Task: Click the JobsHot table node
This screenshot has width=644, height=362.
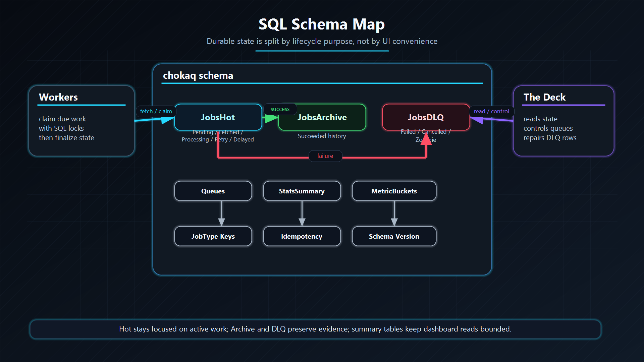Action: point(218,117)
